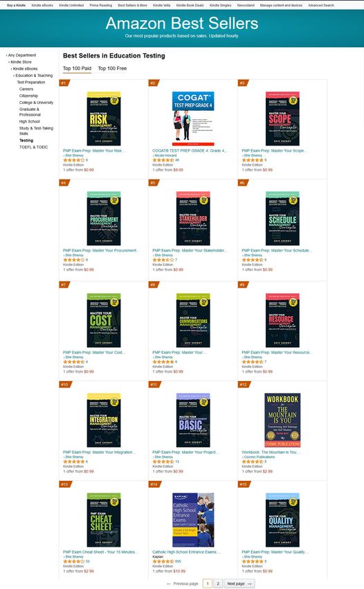
Task: Open Kindle Unlimited in top navigation
Action: 71,6
